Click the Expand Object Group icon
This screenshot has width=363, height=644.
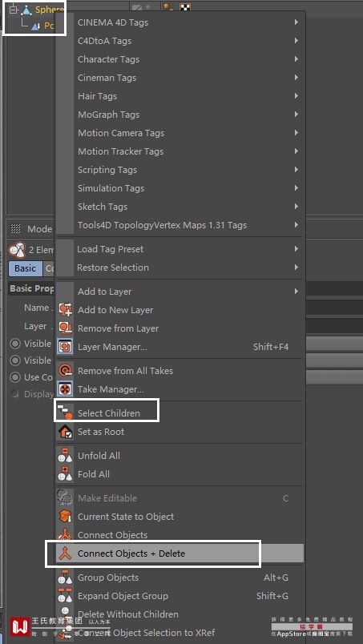(66, 595)
